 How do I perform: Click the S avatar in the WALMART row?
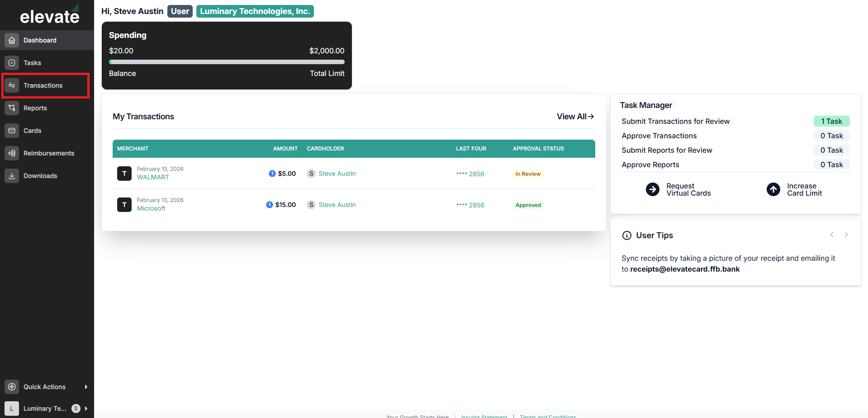point(311,174)
